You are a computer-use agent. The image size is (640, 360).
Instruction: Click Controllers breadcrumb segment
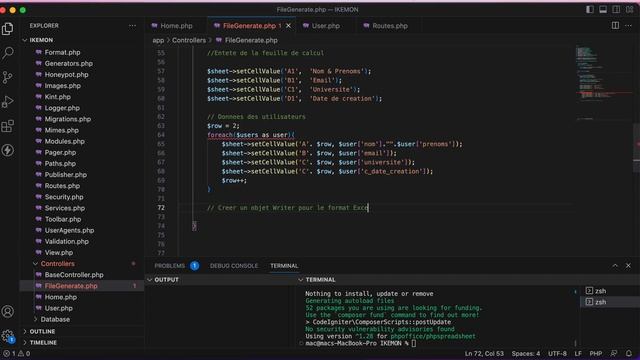coord(189,40)
